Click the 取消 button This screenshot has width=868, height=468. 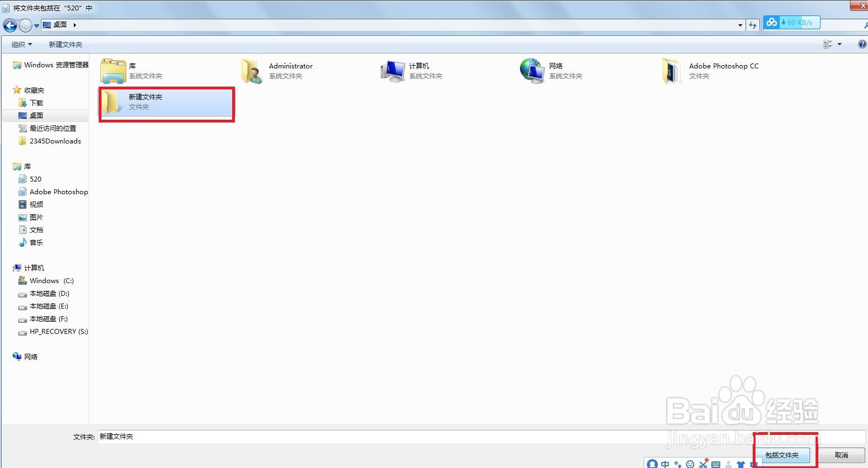841,455
